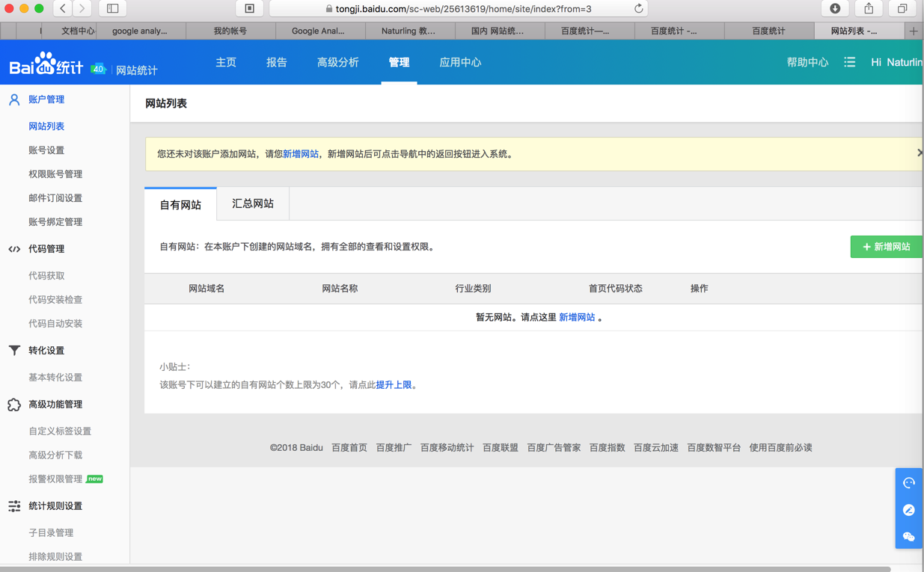Open 百度指数 footer link

(x=607, y=448)
